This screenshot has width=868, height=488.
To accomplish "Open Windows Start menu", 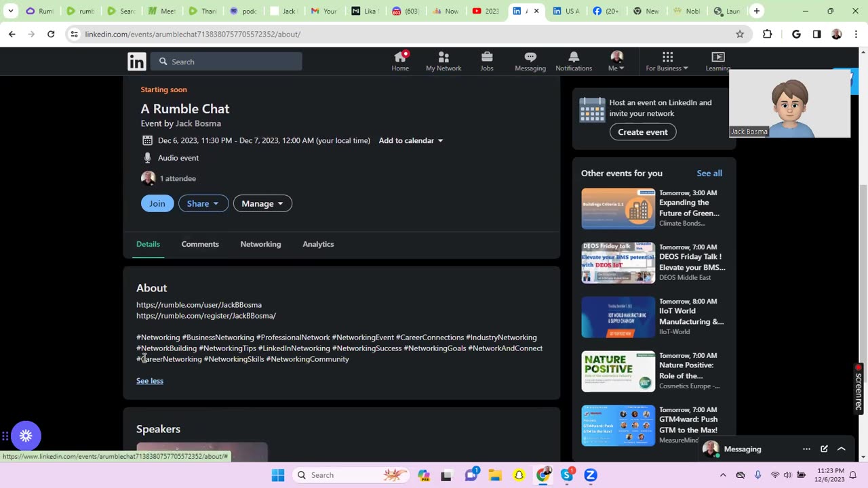I will click(278, 475).
